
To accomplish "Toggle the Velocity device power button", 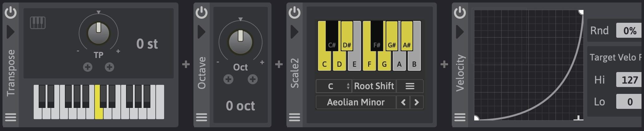I will (460, 13).
